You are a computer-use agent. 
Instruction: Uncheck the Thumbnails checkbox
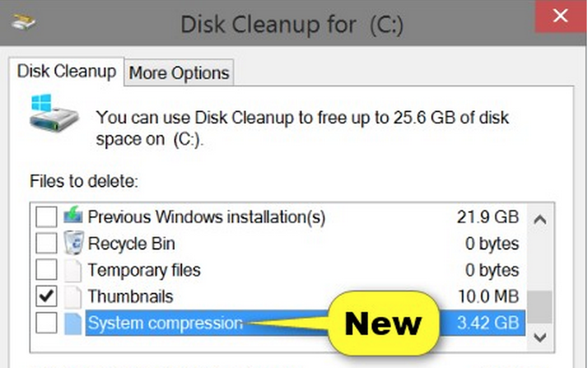click(x=46, y=296)
